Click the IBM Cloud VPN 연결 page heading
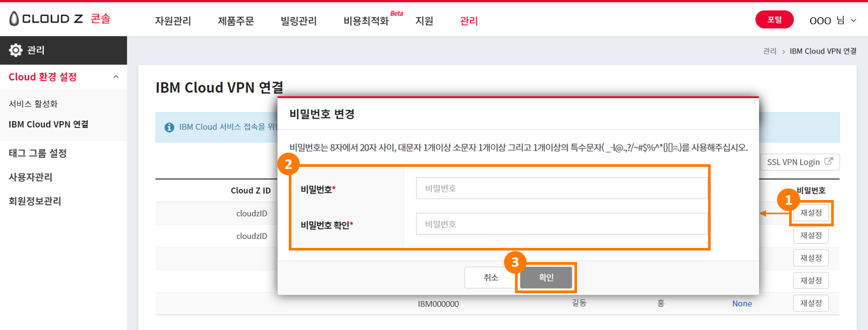This screenshot has height=330, width=868. point(219,87)
